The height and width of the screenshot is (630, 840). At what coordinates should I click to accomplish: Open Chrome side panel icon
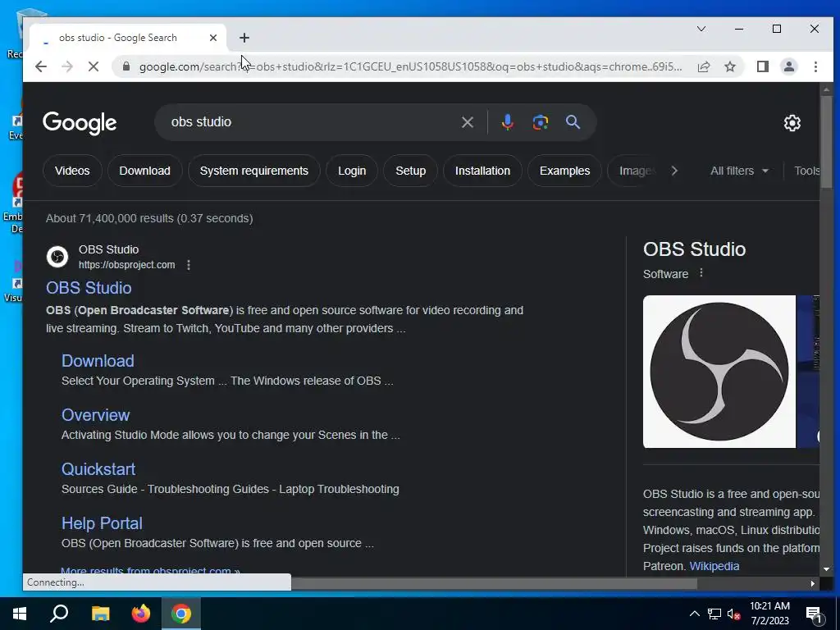pos(763,66)
